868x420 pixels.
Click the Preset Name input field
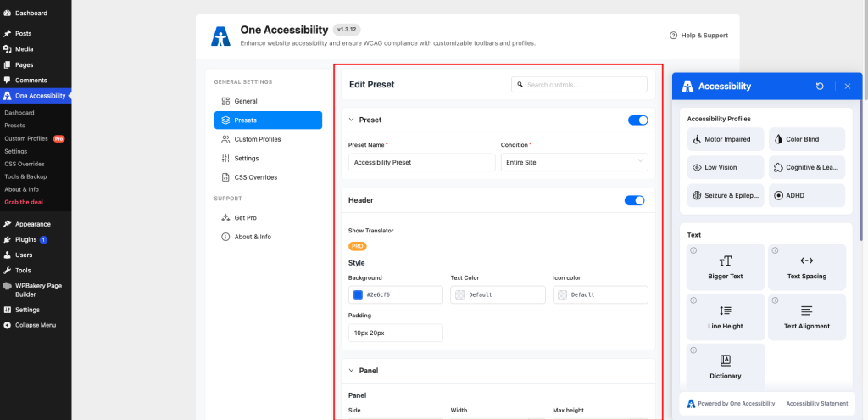pos(422,162)
